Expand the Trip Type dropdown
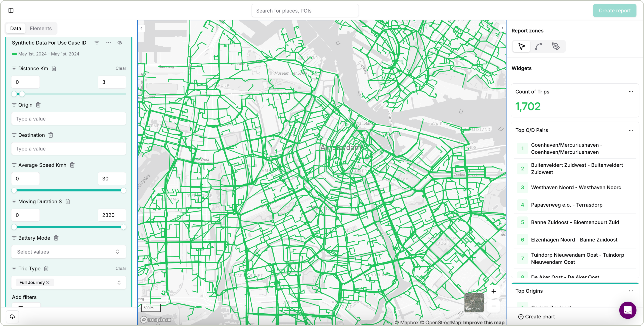This screenshot has width=644, height=326. (119, 282)
